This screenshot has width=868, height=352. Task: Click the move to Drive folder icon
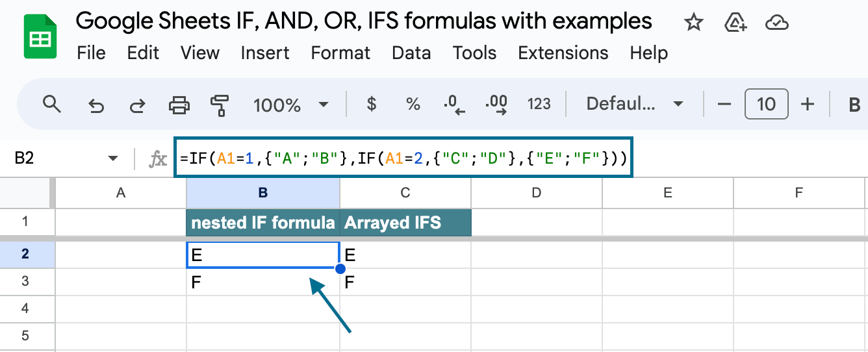click(735, 23)
